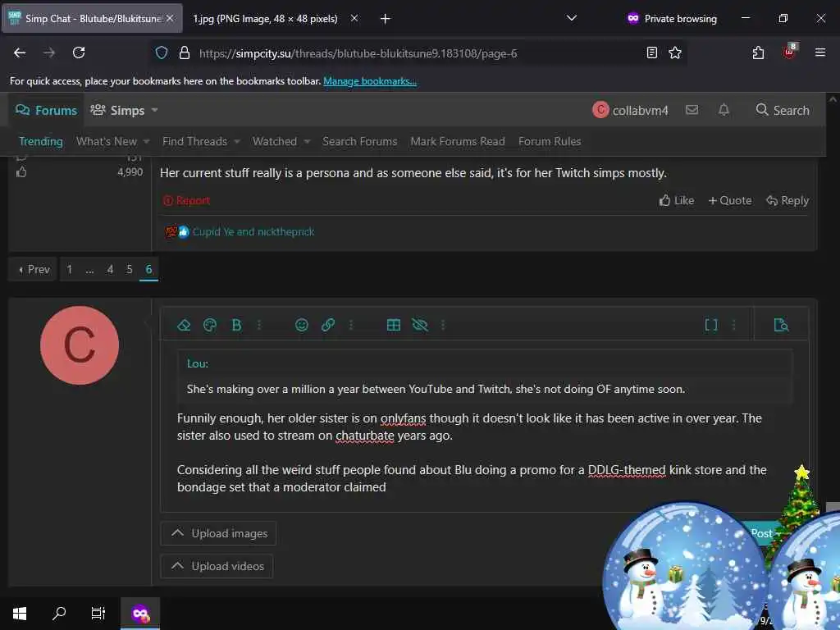Go to page 1
Screen dimensions: 840x630
point(69,269)
